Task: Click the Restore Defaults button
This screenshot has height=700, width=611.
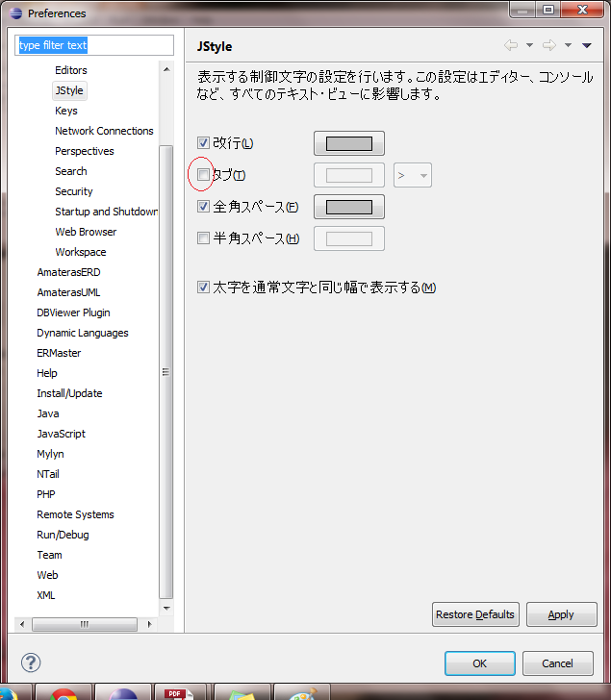Action: [475, 614]
